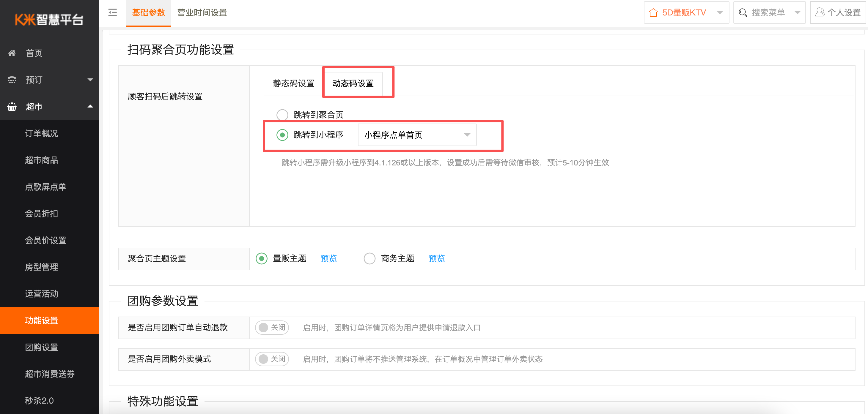Open 超市消费送券 in the sidebar
This screenshot has width=868, height=414.
pos(50,374)
